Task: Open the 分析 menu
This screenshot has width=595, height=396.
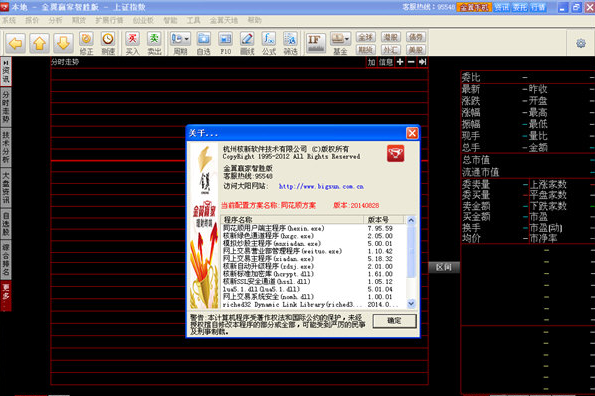Action: click(x=55, y=20)
